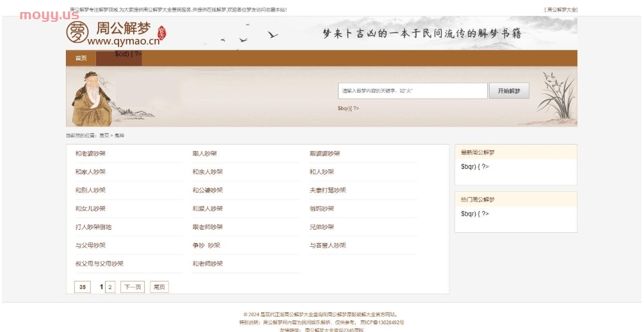Go to next page with 下一页
This screenshot has height=332, width=644.
[x=133, y=287]
